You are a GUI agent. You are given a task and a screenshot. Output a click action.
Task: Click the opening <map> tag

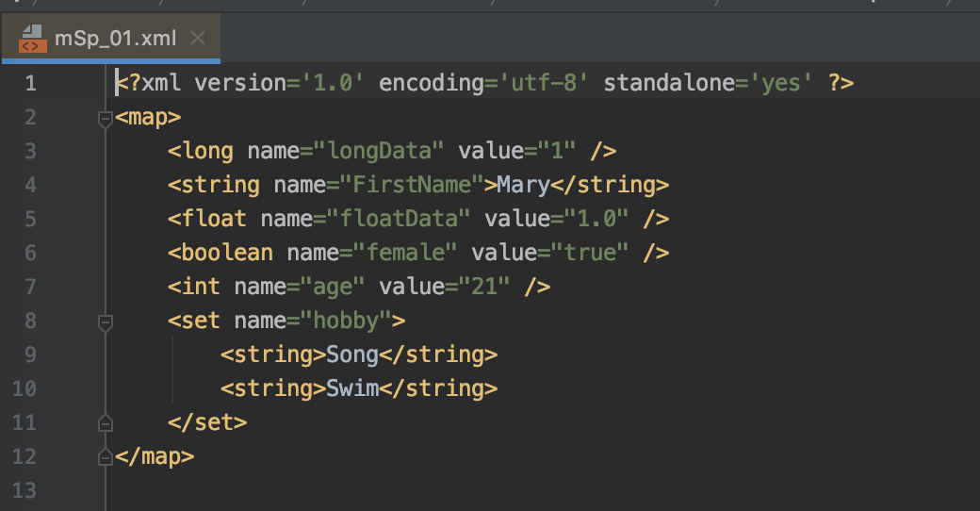148,118
